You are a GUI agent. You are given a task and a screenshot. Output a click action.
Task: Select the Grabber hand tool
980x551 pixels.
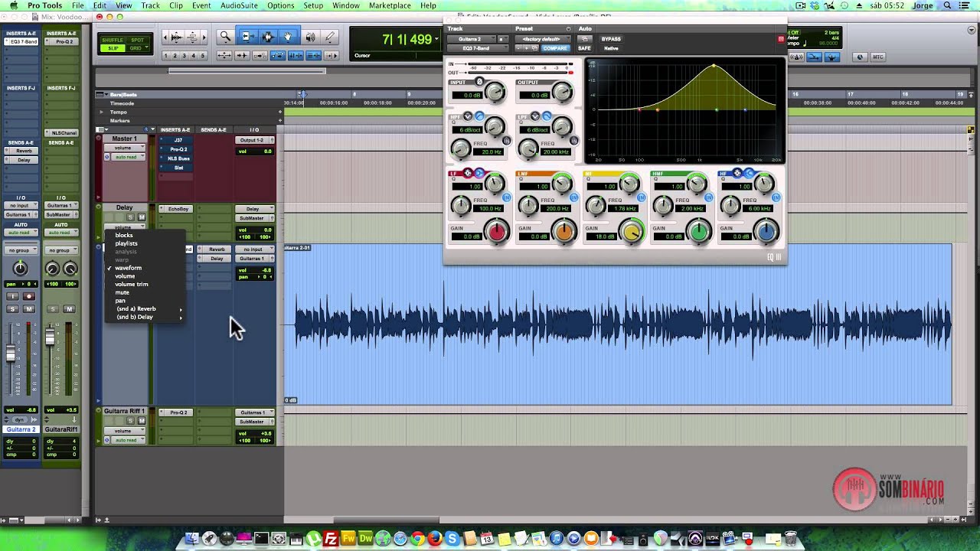pos(288,37)
